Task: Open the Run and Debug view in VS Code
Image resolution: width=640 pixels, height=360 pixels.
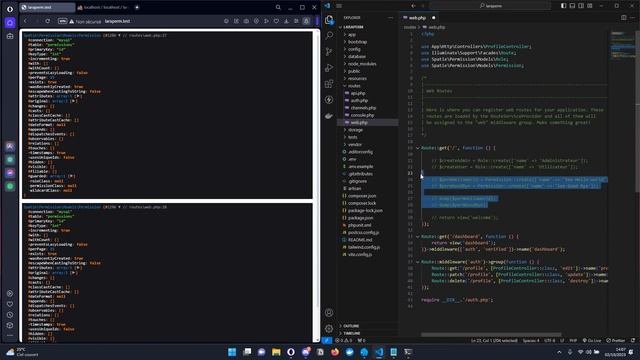Action: pos(329,68)
